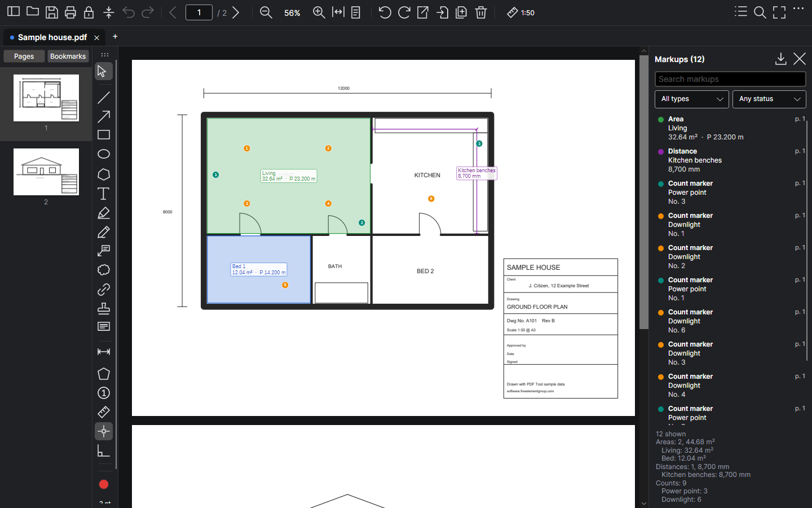
Task: Open the Any status filter dropdown
Action: coord(769,99)
